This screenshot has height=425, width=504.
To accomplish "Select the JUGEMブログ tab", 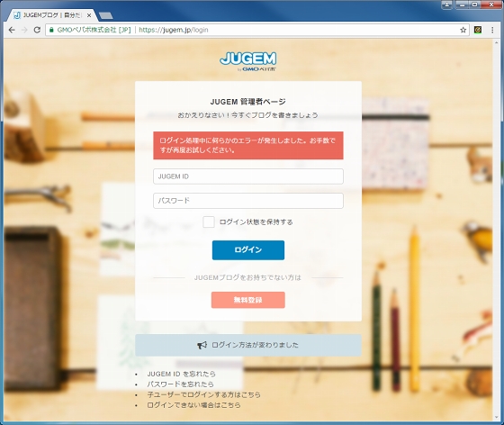I will 51,15.
